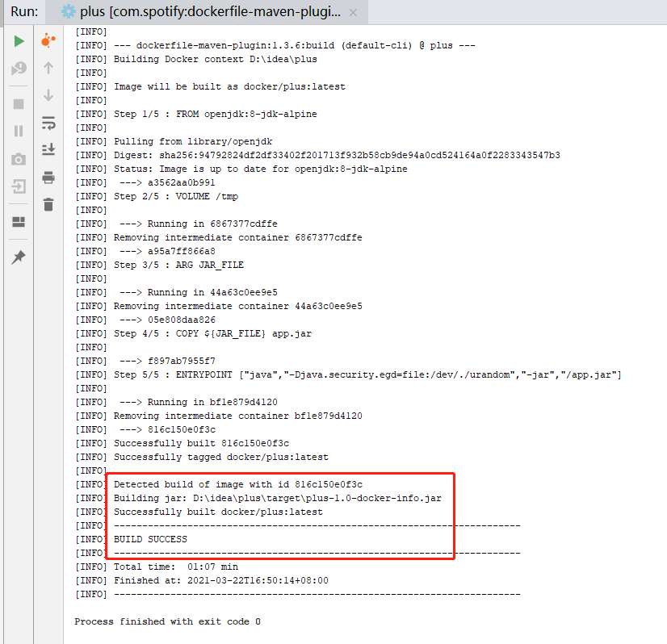Click the exit-arrow console icon
Image resolution: width=667 pixels, height=644 pixels.
18,187
